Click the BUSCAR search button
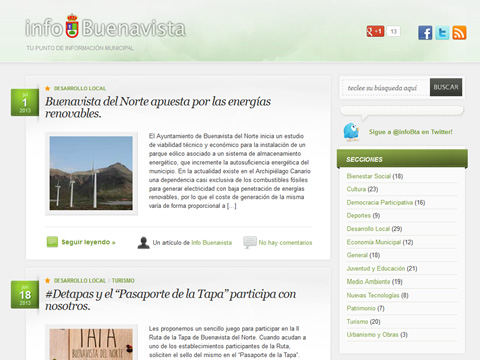 446,87
